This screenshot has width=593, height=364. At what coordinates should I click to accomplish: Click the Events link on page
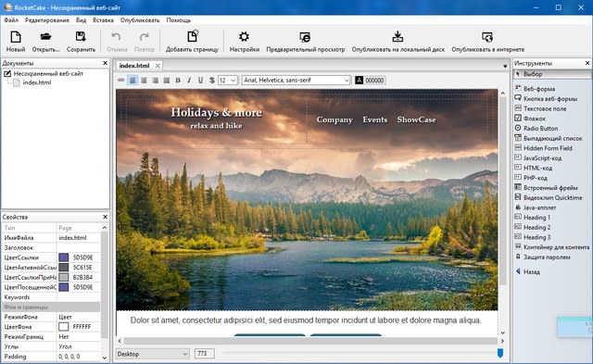375,119
